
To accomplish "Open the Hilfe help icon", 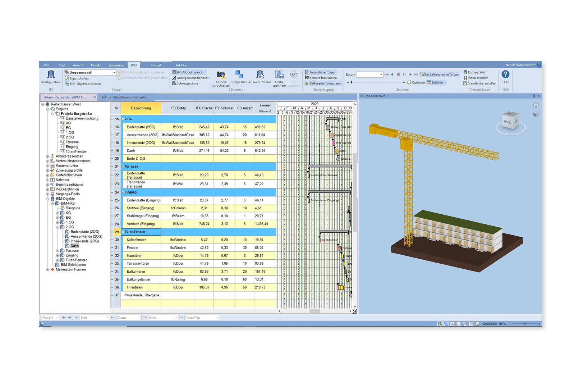I will (505, 77).
